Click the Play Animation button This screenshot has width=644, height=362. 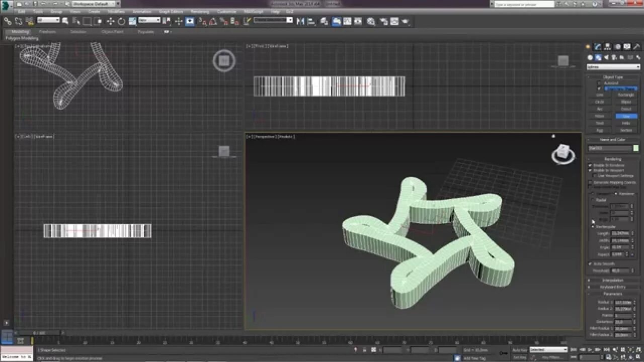590,349
